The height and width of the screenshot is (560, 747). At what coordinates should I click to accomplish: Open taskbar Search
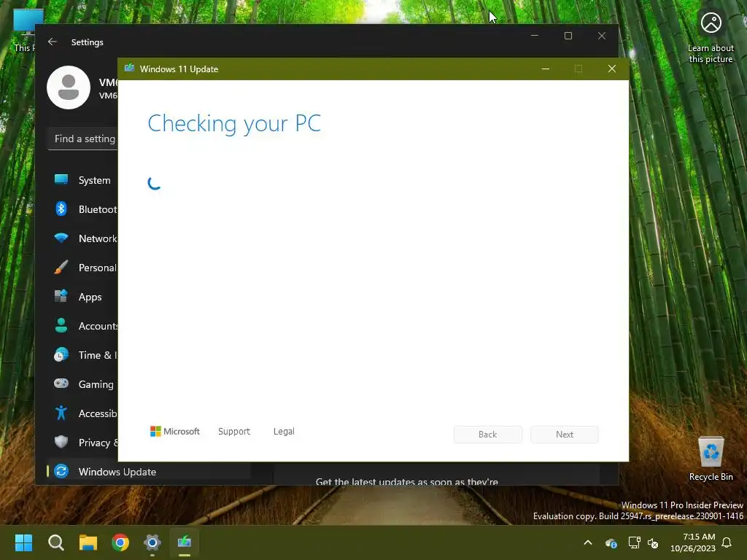[55, 542]
